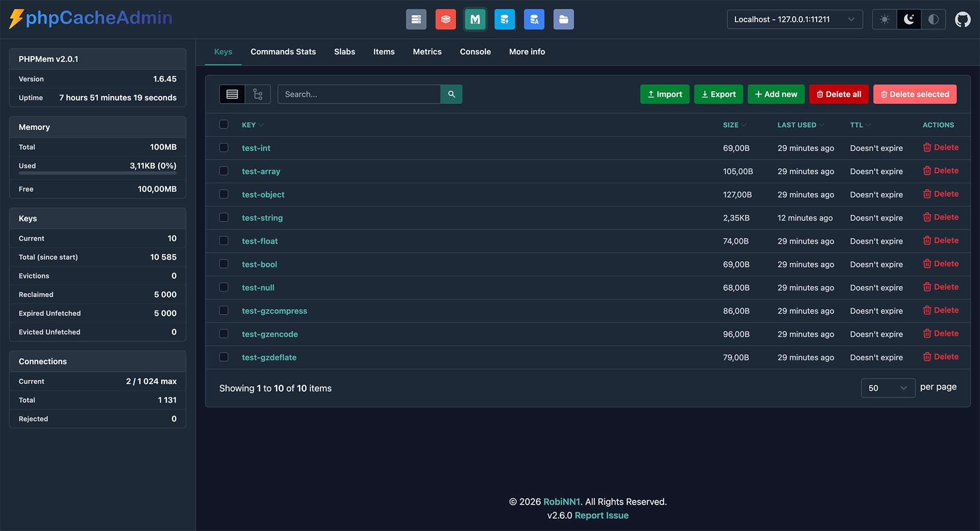Open the RobiNN1 author link
The image size is (980, 531).
[561, 502]
